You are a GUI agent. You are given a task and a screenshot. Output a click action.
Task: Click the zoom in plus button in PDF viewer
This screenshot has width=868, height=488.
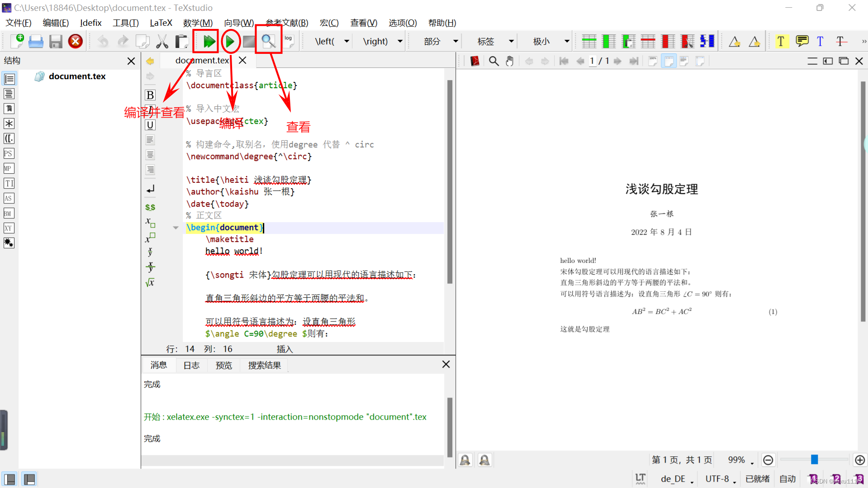[x=860, y=460]
